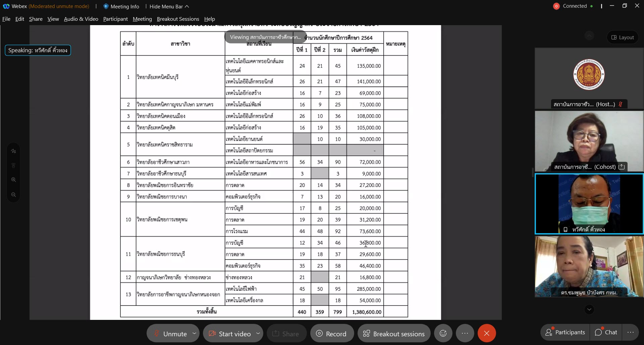This screenshot has width=644, height=345.
Task: Expand participant video list down arrow
Action: [589, 309]
